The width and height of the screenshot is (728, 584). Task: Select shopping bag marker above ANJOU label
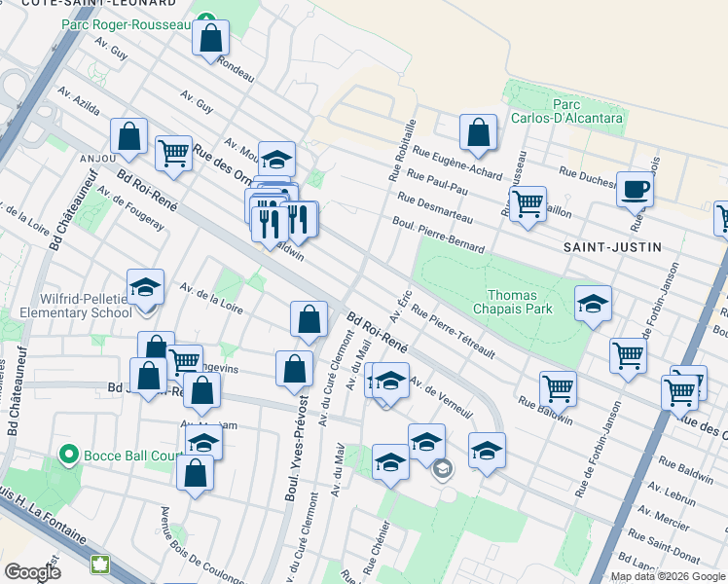click(129, 139)
